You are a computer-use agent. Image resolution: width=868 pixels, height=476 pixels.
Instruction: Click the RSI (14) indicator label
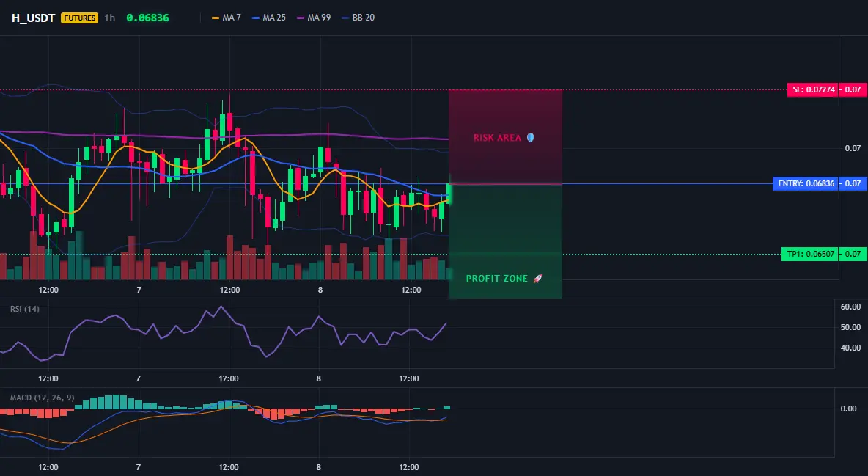click(24, 309)
